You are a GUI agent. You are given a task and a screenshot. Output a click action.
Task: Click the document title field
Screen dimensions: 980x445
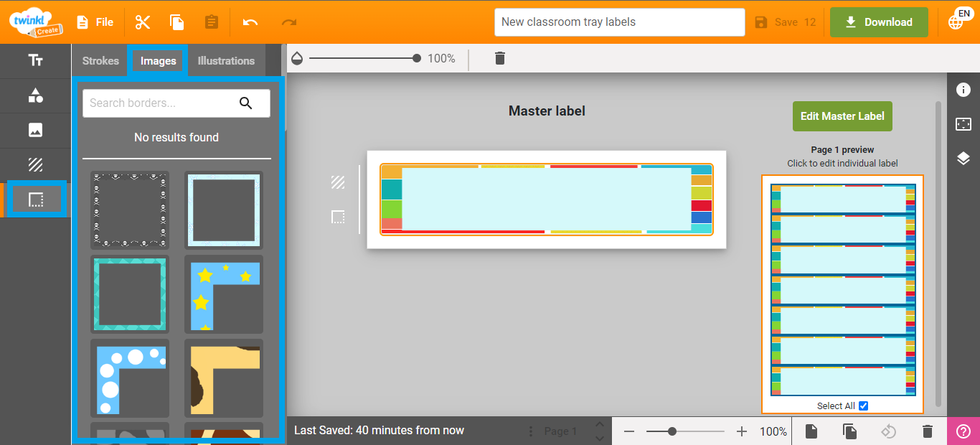pos(620,22)
